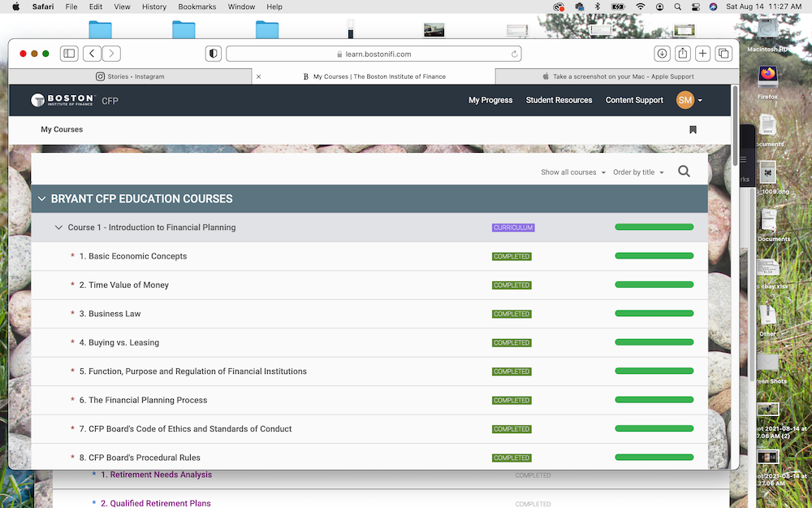Show downloads in the Safari toolbar
This screenshot has height=508, width=812.
click(x=662, y=54)
